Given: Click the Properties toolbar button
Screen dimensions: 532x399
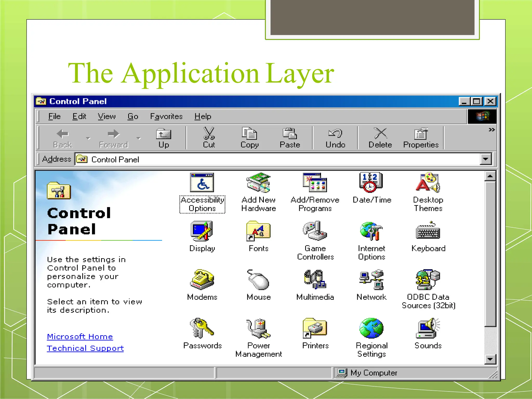Looking at the screenshot, I should pyautogui.click(x=421, y=138).
